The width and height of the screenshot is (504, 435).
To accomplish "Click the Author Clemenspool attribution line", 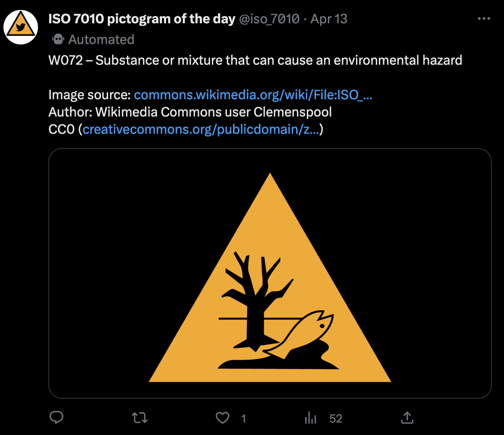I will pyautogui.click(x=190, y=112).
